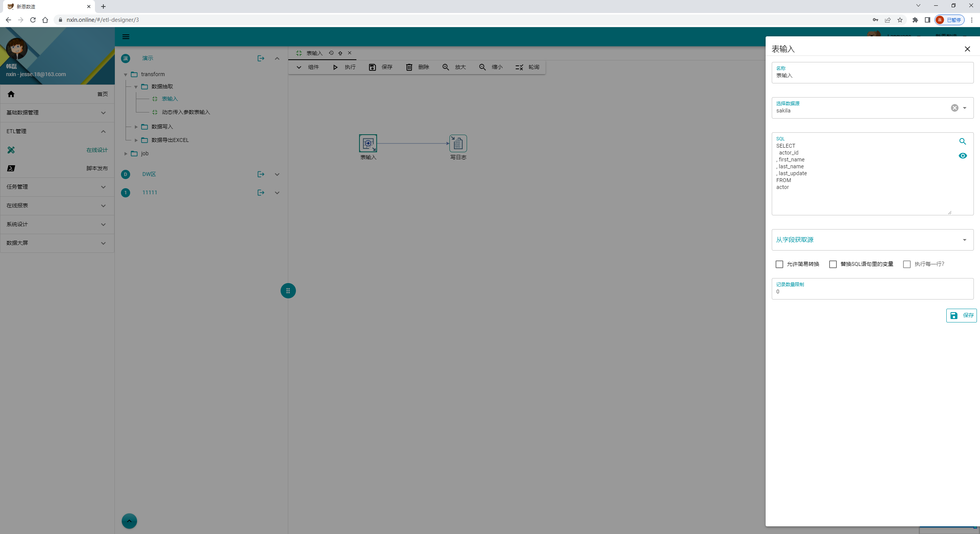The image size is (980, 534).
Task: Open 脚本发布 in the sidebar
Action: [96, 168]
